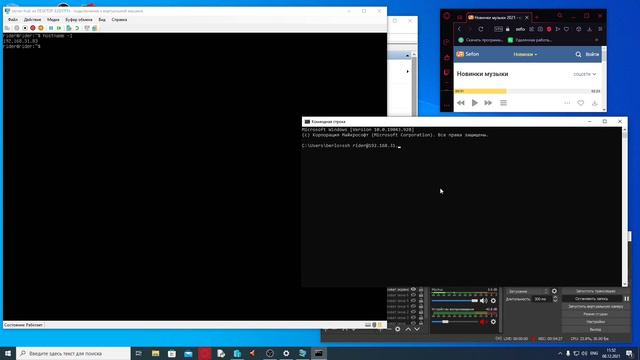Open File Explorer from the taskbar
Screen dimensions: 640x360
coord(156,353)
